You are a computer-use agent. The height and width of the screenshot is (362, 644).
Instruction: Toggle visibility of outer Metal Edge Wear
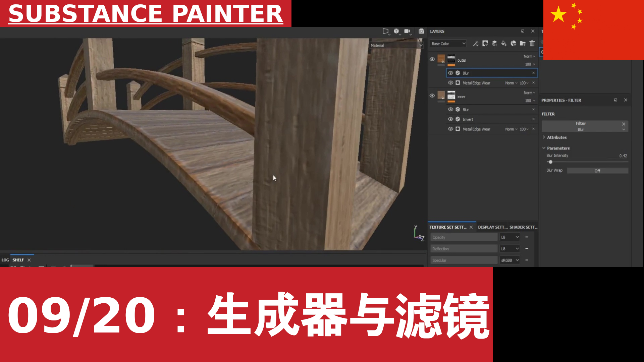[450, 83]
